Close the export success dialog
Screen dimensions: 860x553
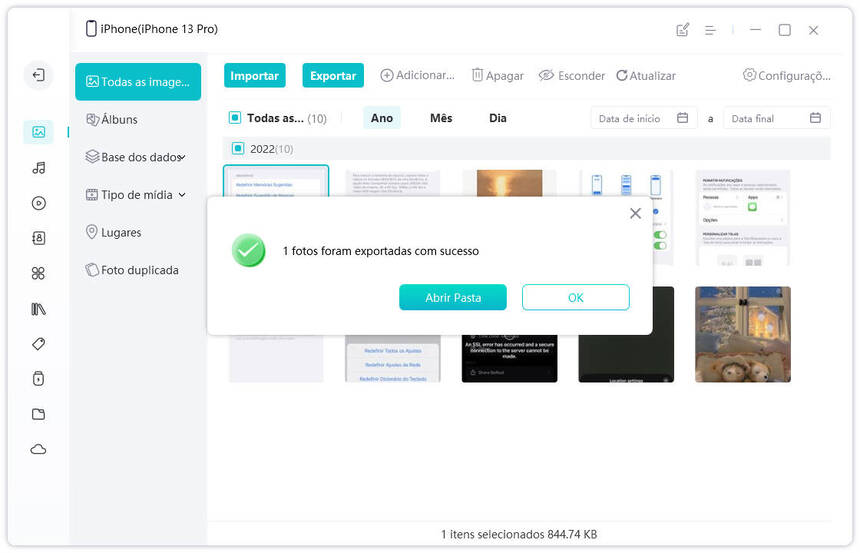[635, 213]
